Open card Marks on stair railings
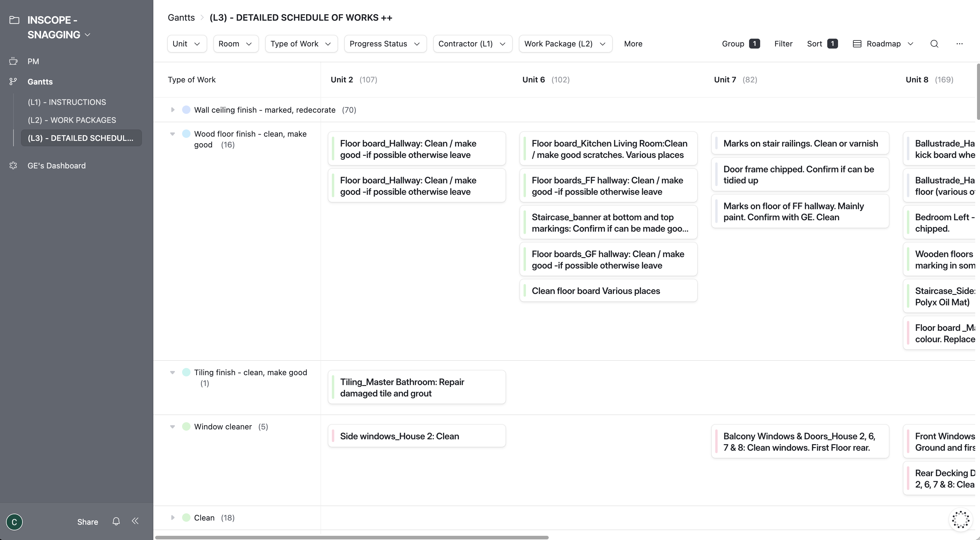 [800, 143]
